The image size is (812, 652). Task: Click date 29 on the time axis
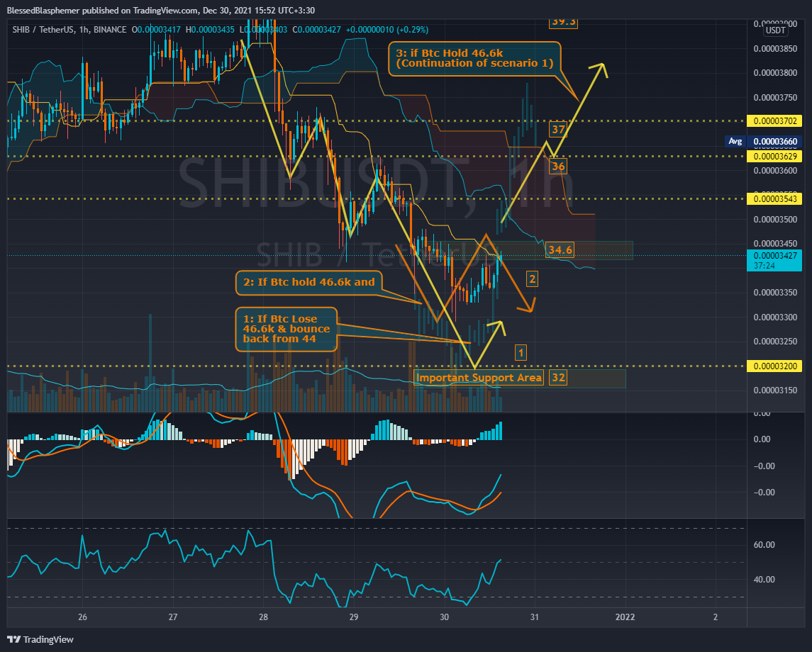point(354,617)
